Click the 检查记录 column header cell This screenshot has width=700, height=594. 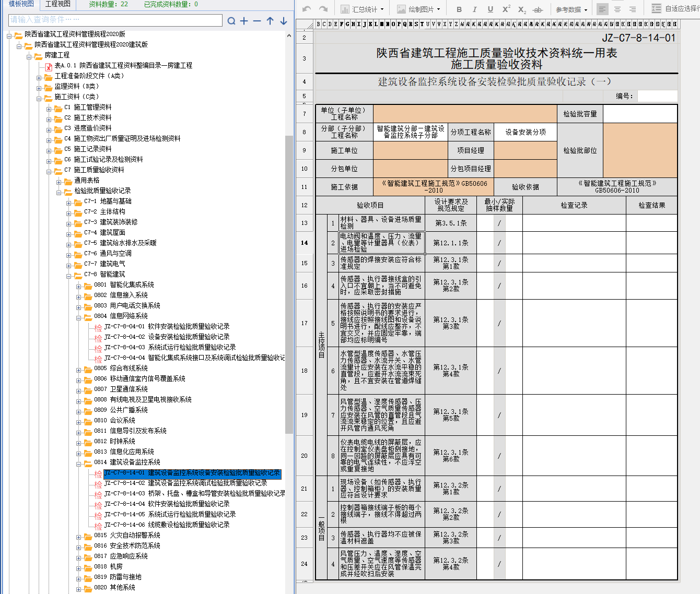tap(574, 205)
